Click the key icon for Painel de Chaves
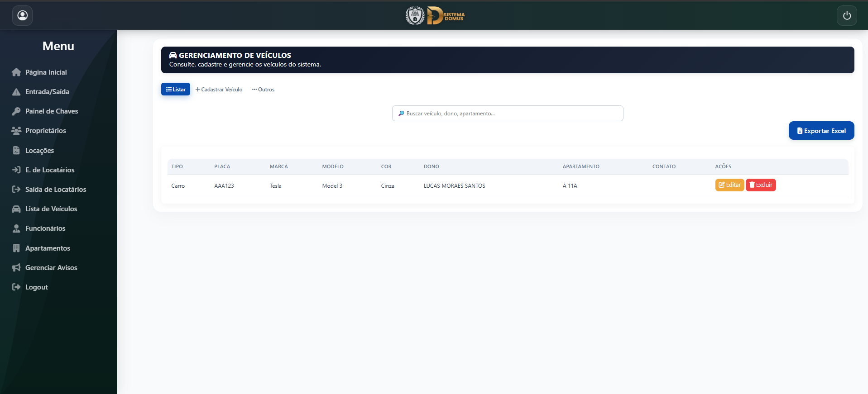This screenshot has height=394, width=868. coord(16,111)
